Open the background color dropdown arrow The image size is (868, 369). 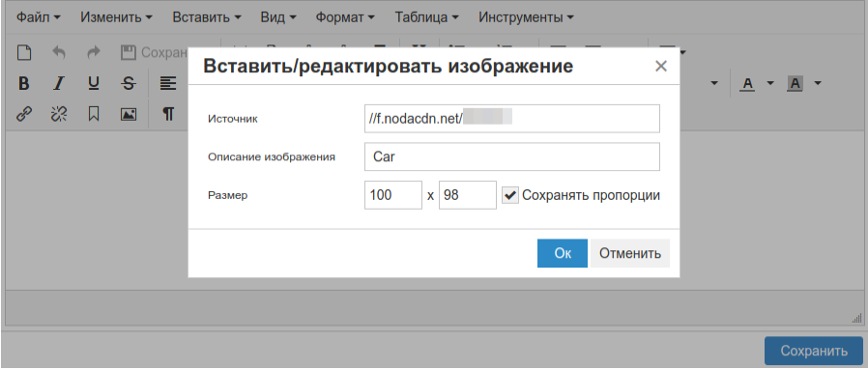[x=817, y=83]
